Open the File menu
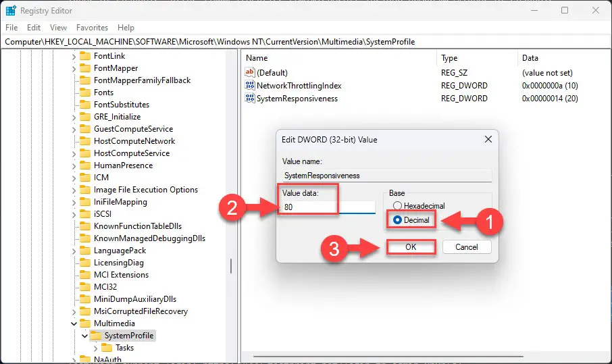The height and width of the screenshot is (364, 612). coord(11,27)
